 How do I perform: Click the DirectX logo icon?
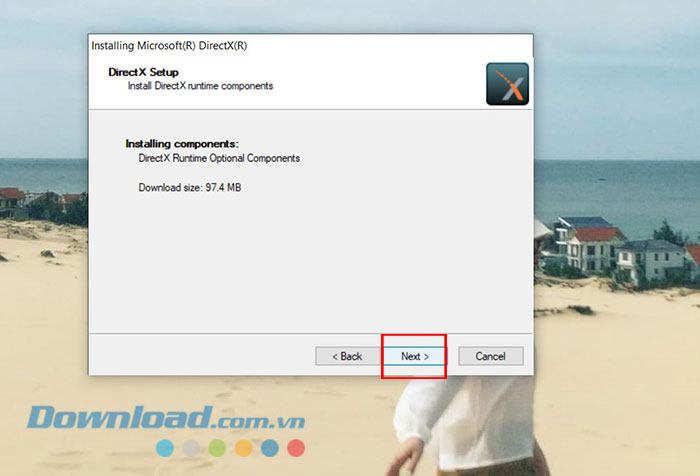click(508, 84)
